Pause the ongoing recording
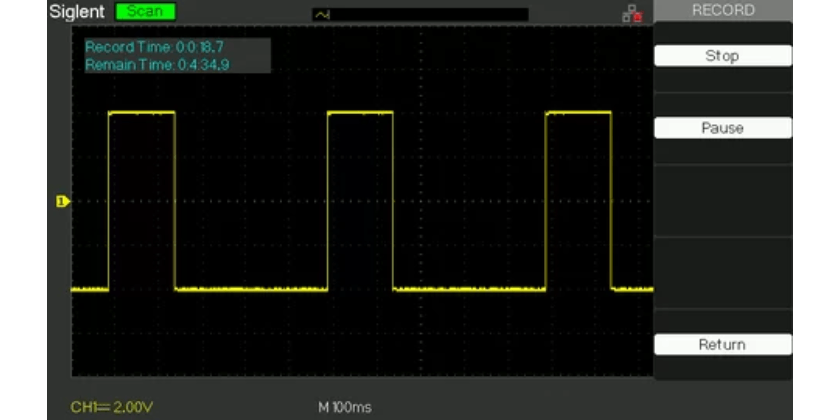The width and height of the screenshot is (840, 420). (722, 128)
